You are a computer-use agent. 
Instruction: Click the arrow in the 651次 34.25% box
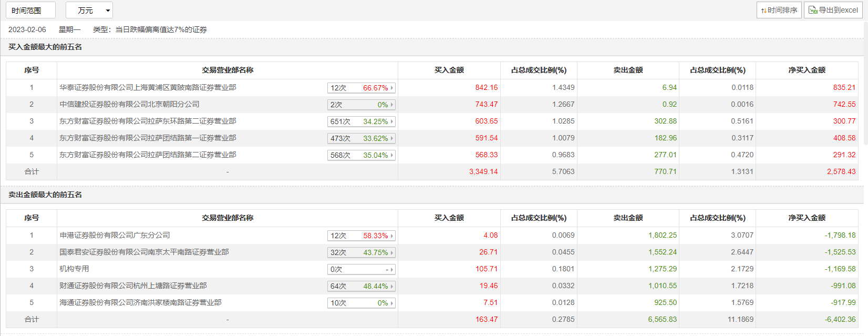pyautogui.click(x=392, y=121)
